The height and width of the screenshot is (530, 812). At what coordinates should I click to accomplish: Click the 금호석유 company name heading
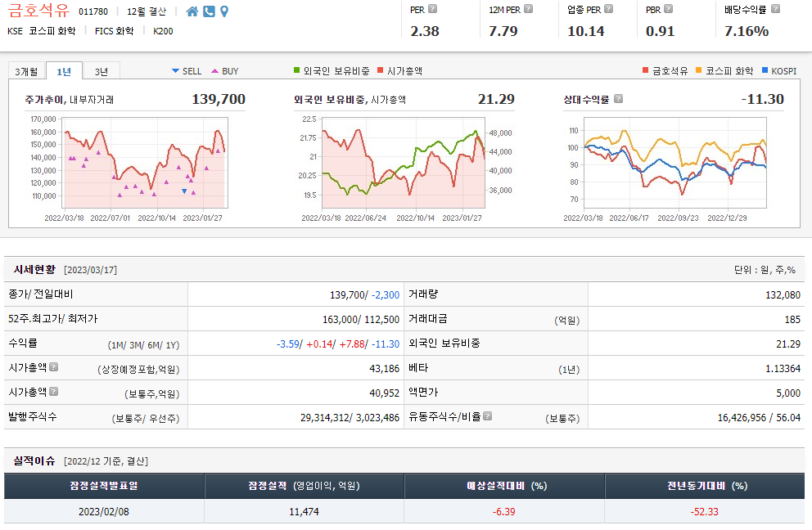pos(38,11)
